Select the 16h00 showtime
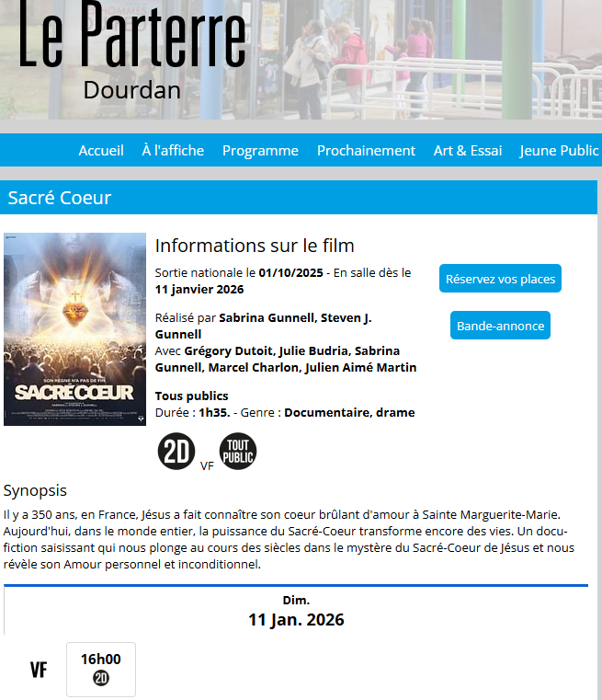Viewport: 602px width, 700px height. 101,669
